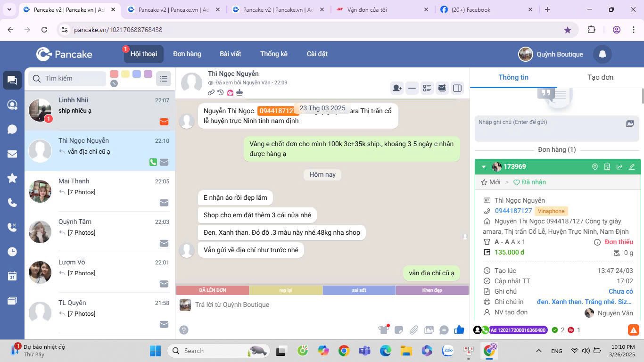Viewport: 644px width, 362px height.
Task: Open the conversation history clock icon
Action: click(x=221, y=92)
